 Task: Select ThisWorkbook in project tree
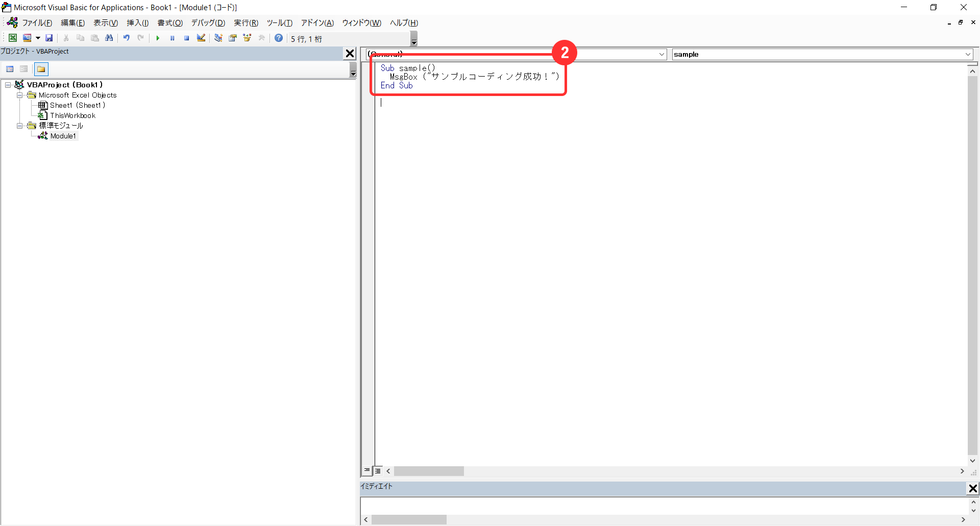[72, 115]
